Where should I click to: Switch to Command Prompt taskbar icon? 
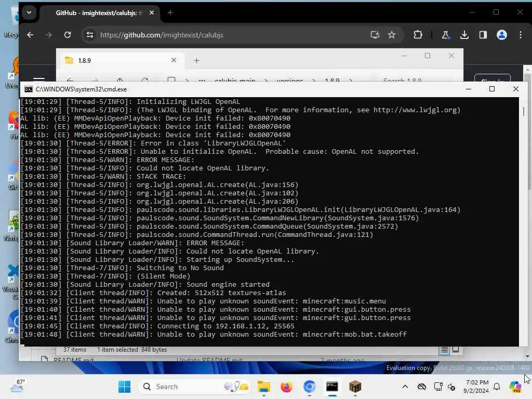tap(332, 387)
